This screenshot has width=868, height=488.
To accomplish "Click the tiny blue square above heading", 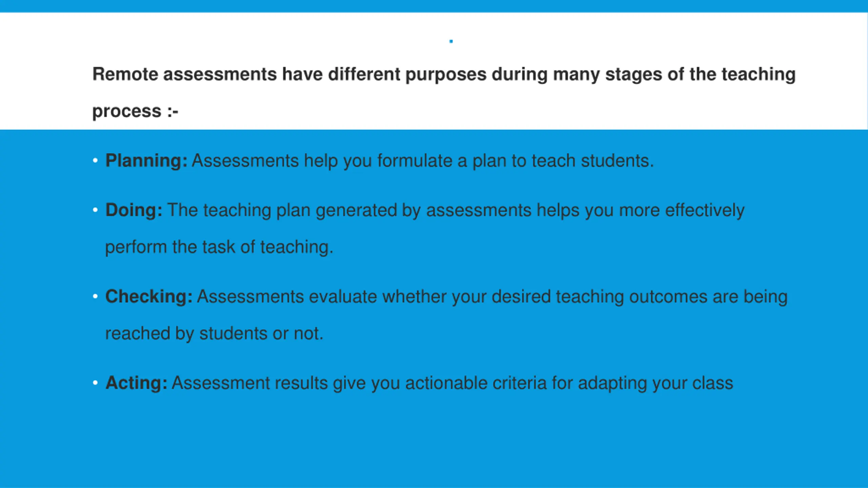I will (x=451, y=41).
